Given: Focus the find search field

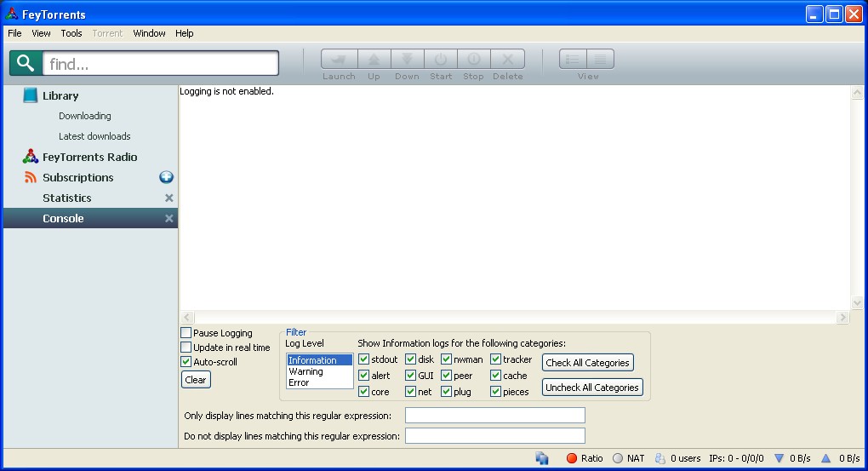Looking at the screenshot, I should (x=161, y=63).
